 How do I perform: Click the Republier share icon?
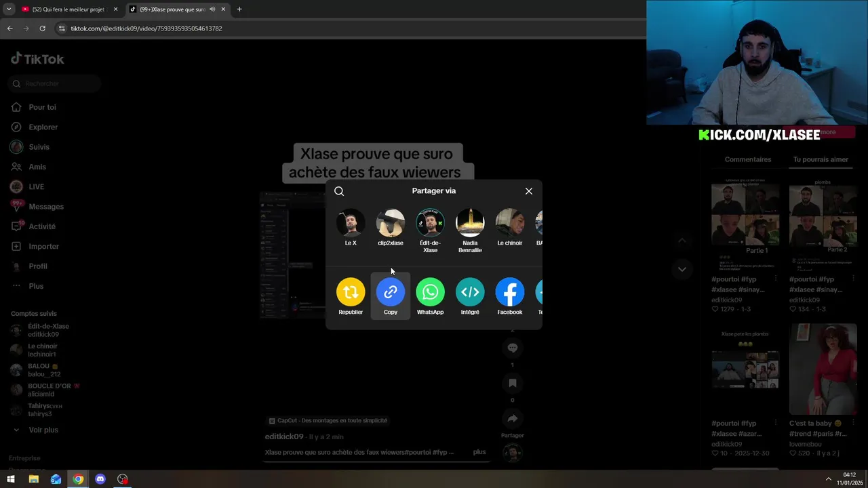click(x=351, y=292)
